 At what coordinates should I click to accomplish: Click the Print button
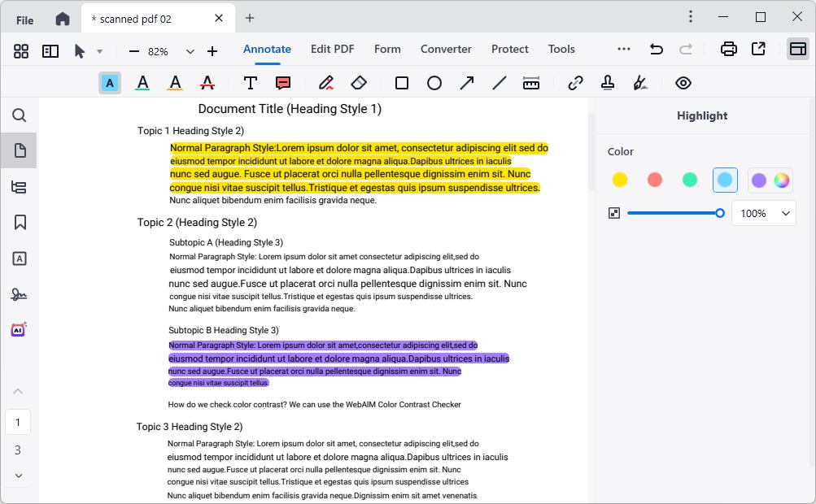click(730, 49)
